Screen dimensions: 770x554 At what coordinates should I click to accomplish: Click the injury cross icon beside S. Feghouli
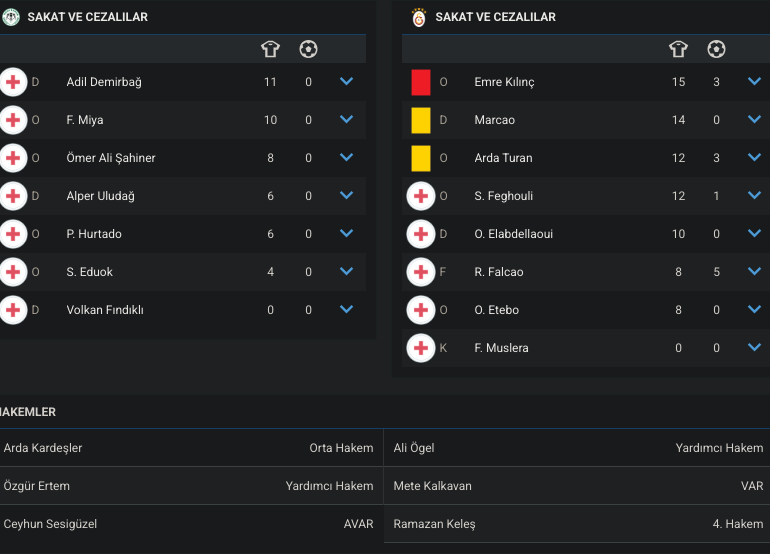(x=421, y=196)
